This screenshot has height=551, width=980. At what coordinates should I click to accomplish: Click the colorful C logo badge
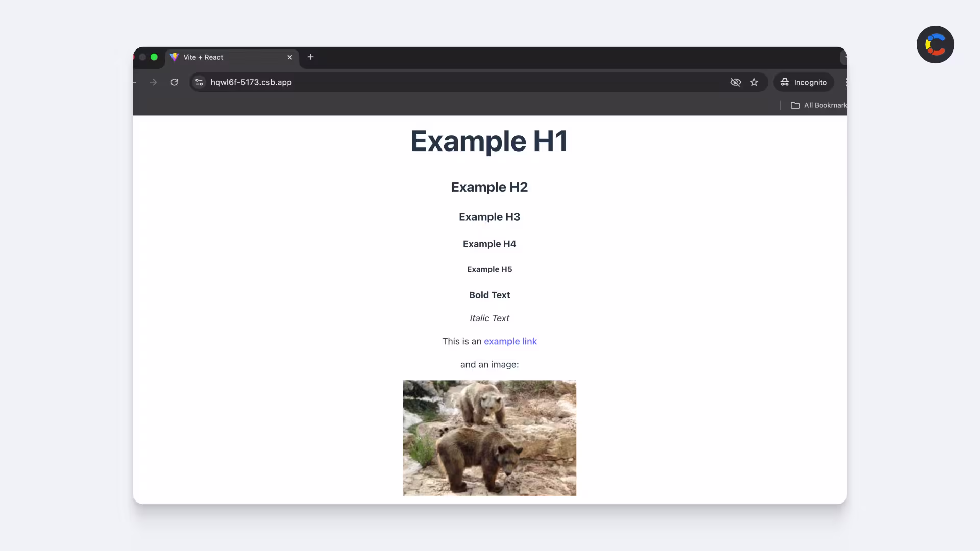pyautogui.click(x=936, y=44)
